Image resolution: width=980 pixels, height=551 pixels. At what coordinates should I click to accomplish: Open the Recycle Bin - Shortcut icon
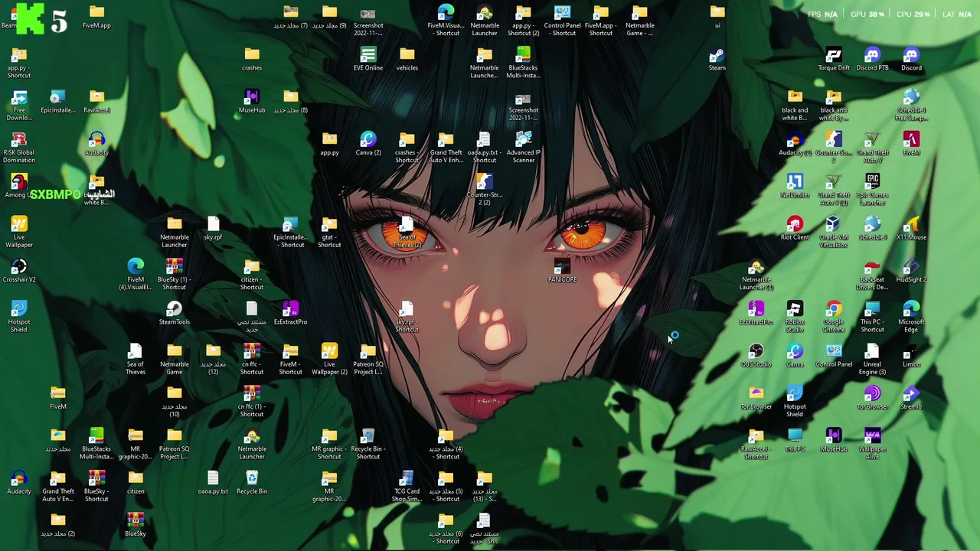pos(367,443)
